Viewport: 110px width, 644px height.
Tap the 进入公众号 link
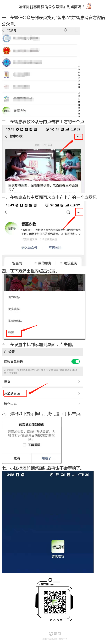(29, 247)
